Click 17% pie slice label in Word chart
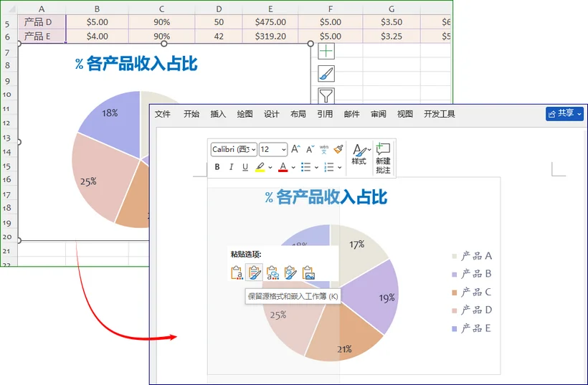 point(356,244)
